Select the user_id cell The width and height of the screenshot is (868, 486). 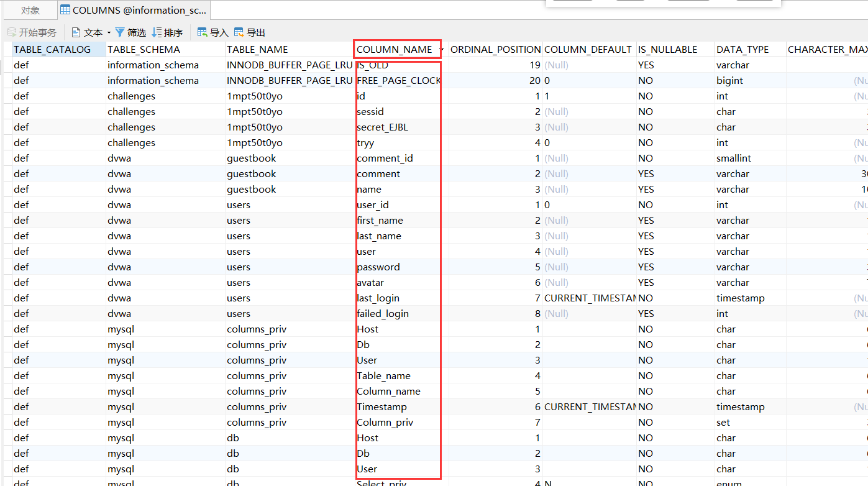[401, 205]
